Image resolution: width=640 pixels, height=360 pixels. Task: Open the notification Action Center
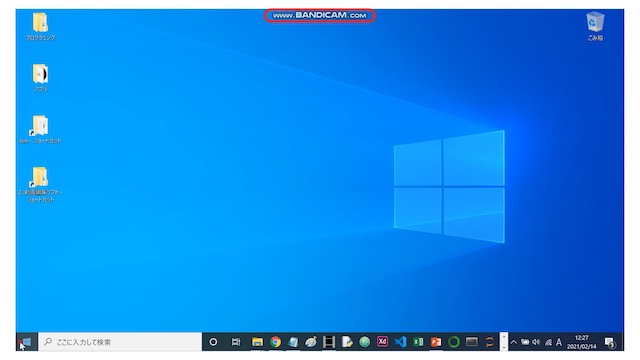(x=610, y=342)
